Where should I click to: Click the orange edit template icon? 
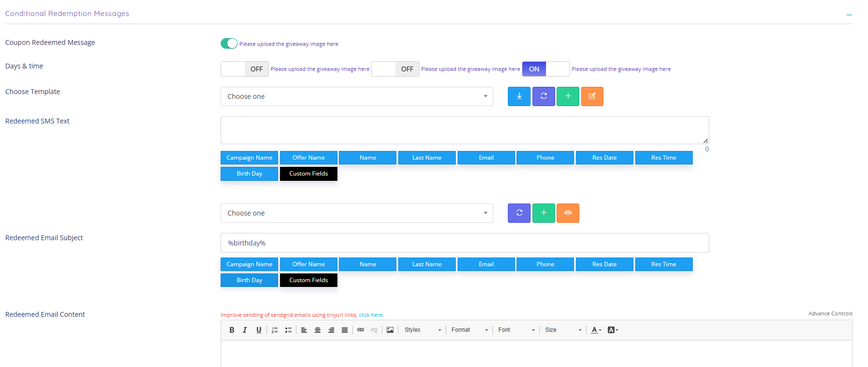(592, 96)
